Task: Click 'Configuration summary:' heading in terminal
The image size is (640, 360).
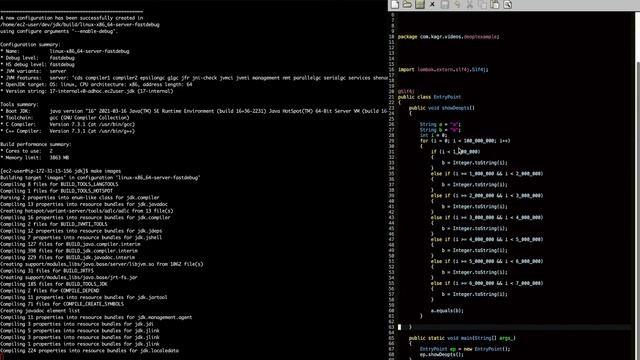Action: [30, 44]
